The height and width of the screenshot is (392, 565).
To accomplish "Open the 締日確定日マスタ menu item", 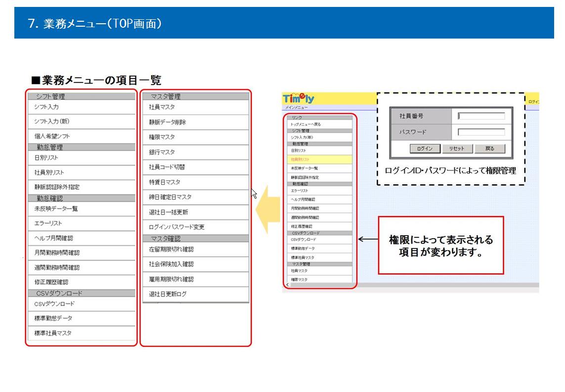I will pyautogui.click(x=196, y=197).
